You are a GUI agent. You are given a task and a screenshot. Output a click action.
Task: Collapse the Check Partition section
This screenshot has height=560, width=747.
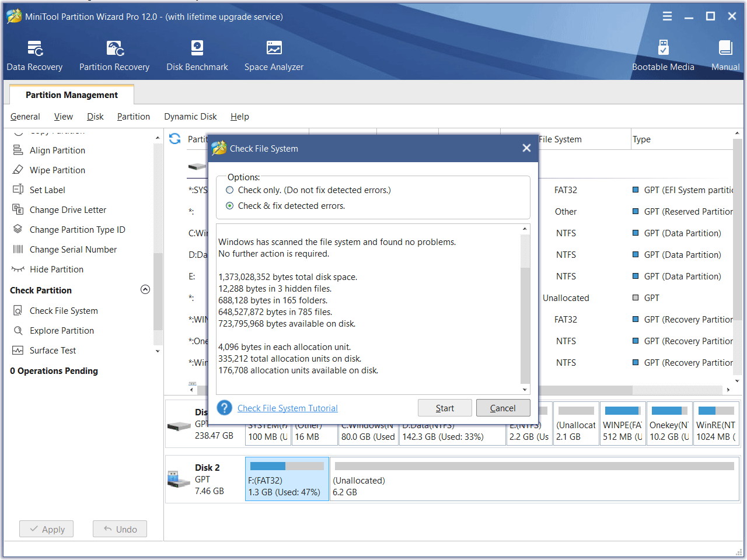coord(145,289)
